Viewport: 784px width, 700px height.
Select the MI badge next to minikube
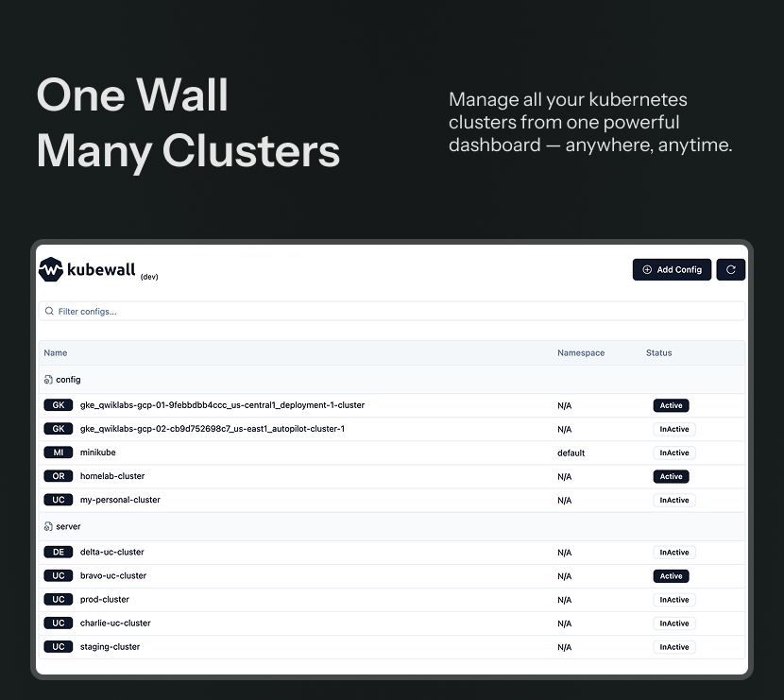pos(58,452)
